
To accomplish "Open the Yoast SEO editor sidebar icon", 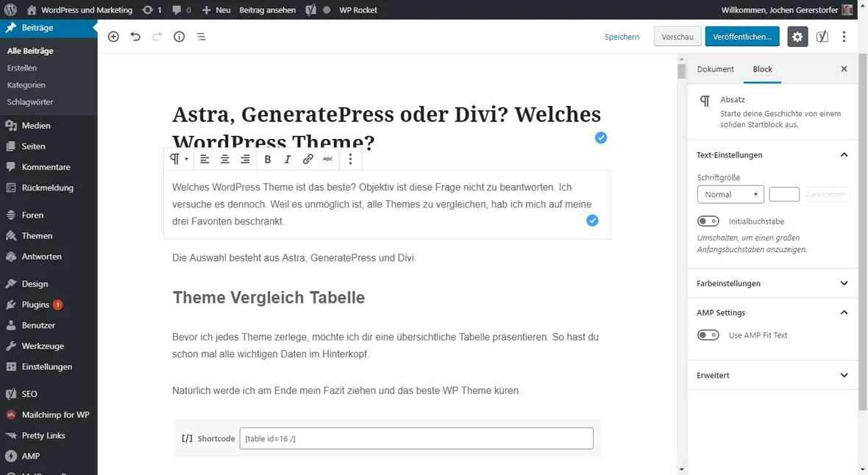I will (x=822, y=37).
